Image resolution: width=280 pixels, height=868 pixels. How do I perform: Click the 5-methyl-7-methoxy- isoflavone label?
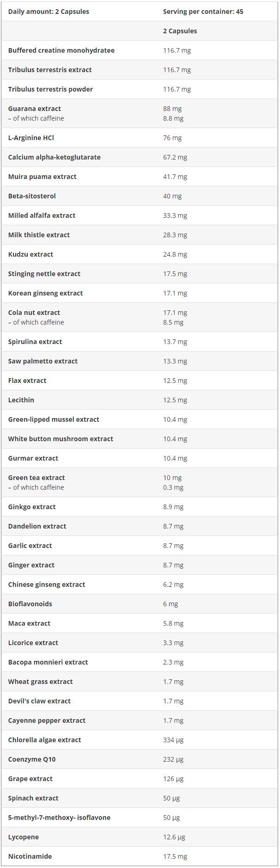click(x=59, y=818)
